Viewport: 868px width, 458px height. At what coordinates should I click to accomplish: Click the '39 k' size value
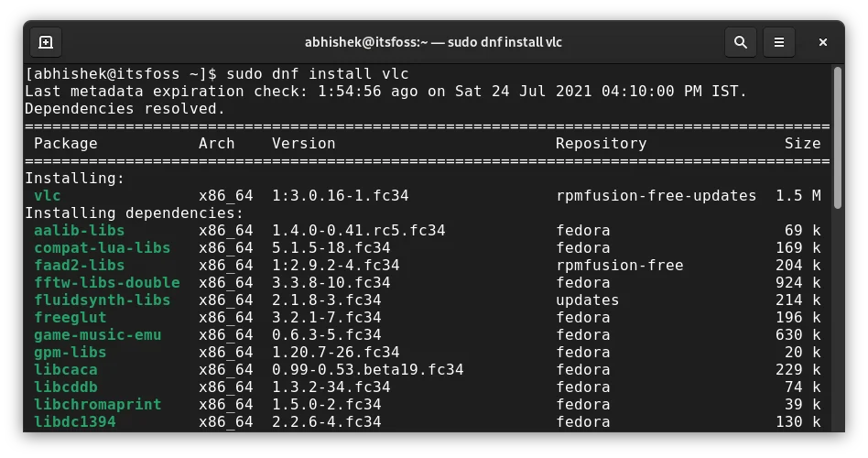(802, 404)
